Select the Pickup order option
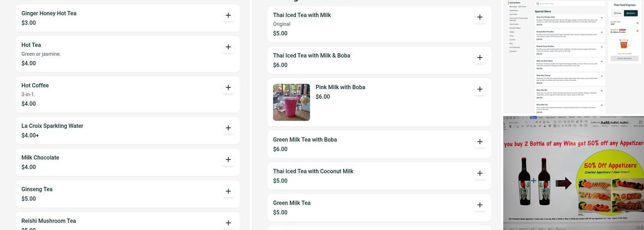The height and width of the screenshot is (230, 644). click(617, 13)
